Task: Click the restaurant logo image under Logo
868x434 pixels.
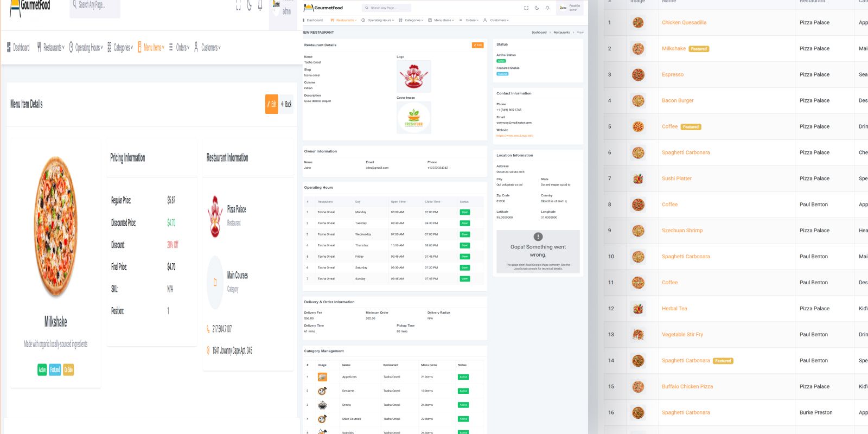Action: (414, 76)
